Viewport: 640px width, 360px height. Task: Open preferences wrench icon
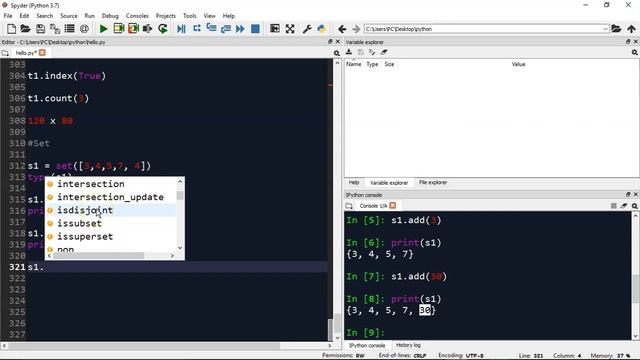point(307,29)
